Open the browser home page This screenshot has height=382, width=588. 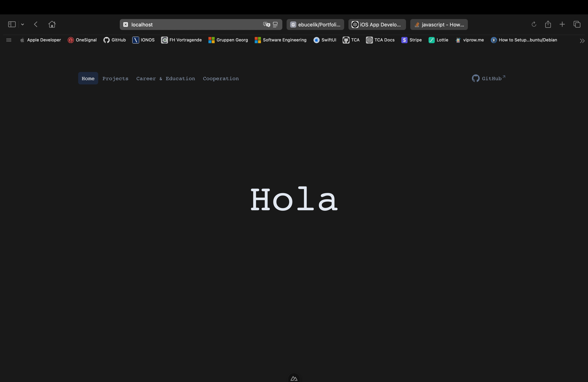coord(52,24)
